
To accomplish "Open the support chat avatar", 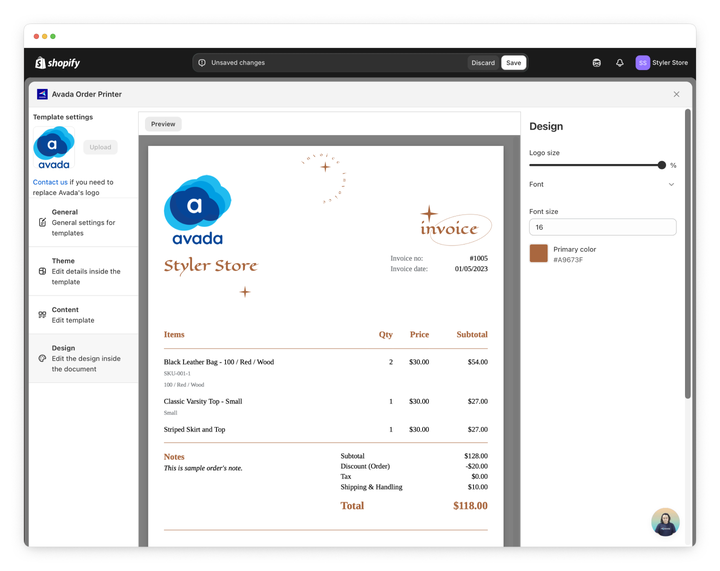I will pyautogui.click(x=665, y=522).
